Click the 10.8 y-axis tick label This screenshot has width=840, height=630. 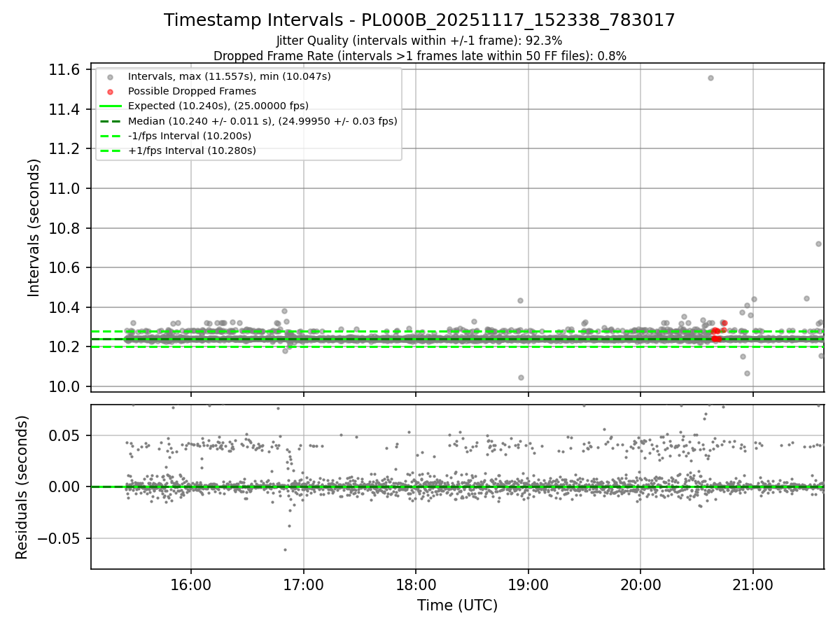(66, 228)
